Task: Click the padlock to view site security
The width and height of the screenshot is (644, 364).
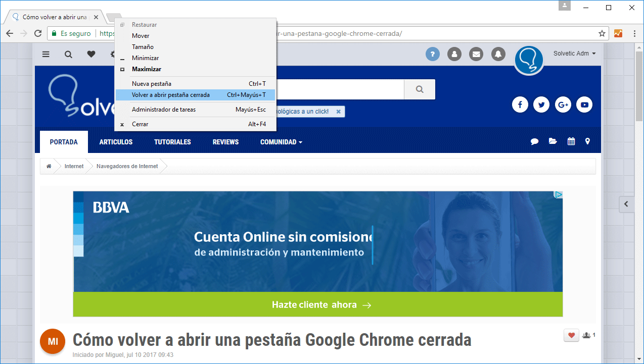Action: [54, 33]
